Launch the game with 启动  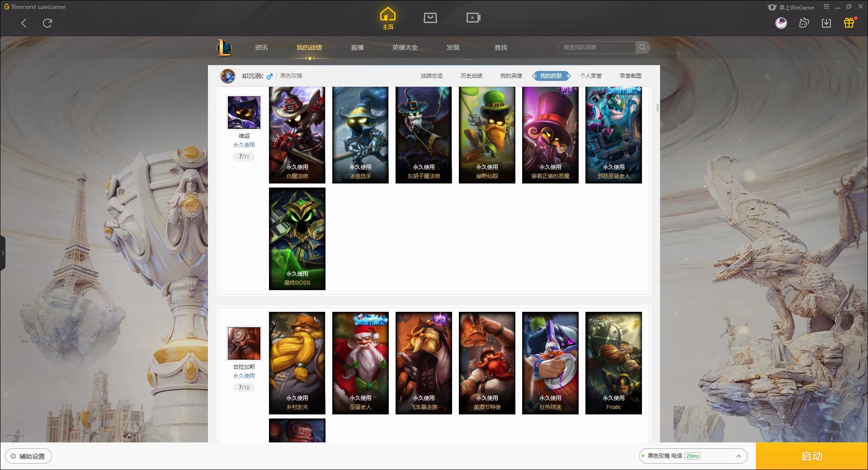812,456
